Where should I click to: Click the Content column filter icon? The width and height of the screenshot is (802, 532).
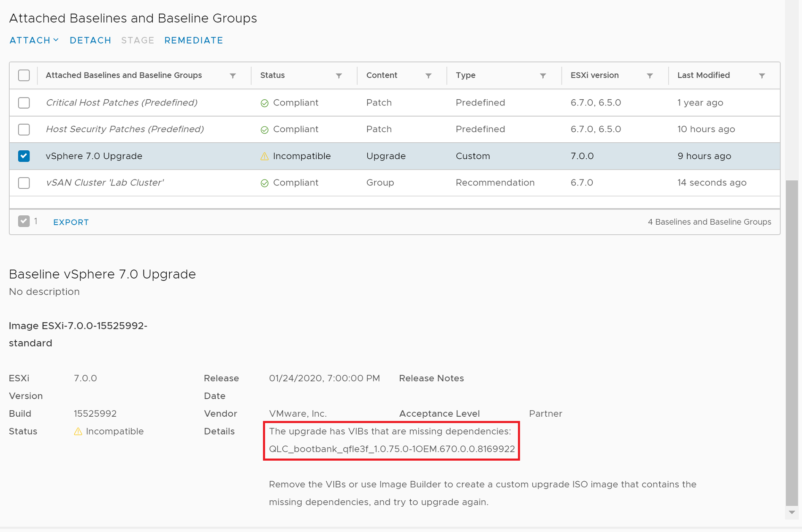tap(428, 76)
